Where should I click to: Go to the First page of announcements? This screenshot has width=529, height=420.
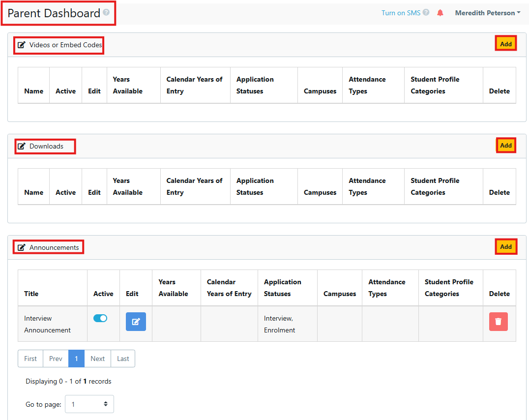click(x=30, y=359)
